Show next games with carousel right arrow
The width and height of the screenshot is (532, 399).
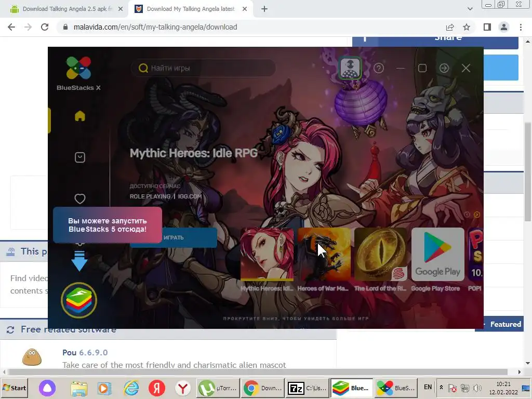tap(477, 215)
